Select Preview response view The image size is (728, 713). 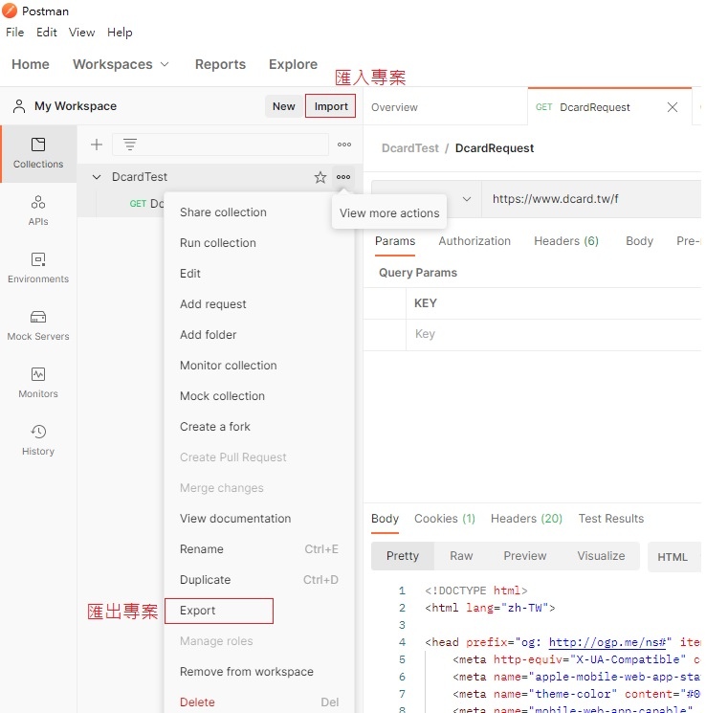point(525,556)
